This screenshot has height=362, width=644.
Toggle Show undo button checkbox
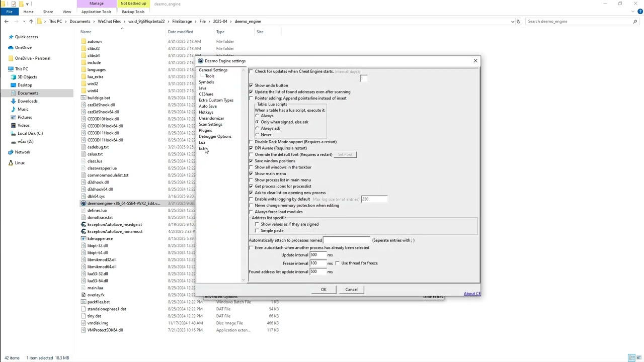(251, 85)
